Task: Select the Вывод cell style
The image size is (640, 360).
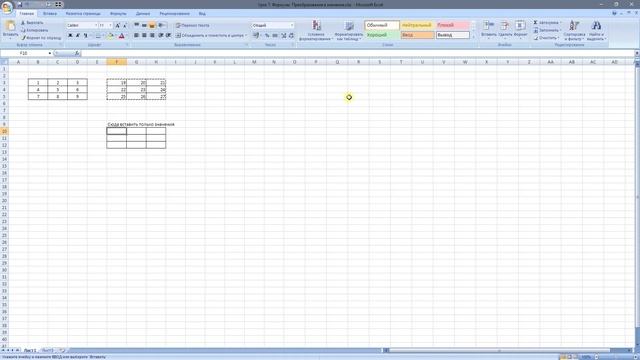Action: point(453,35)
